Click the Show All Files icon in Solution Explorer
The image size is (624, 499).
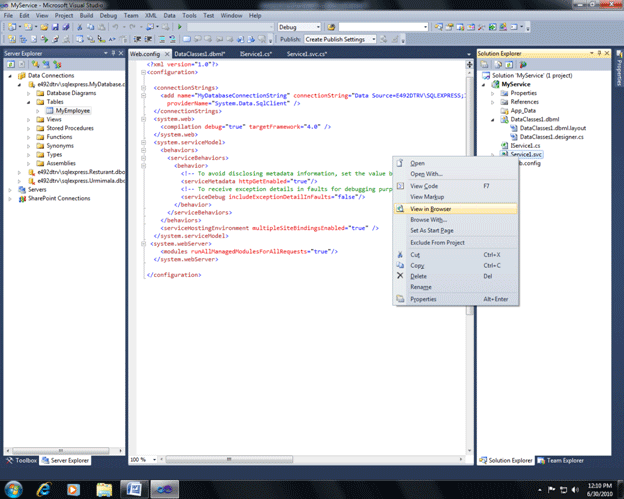point(497,63)
